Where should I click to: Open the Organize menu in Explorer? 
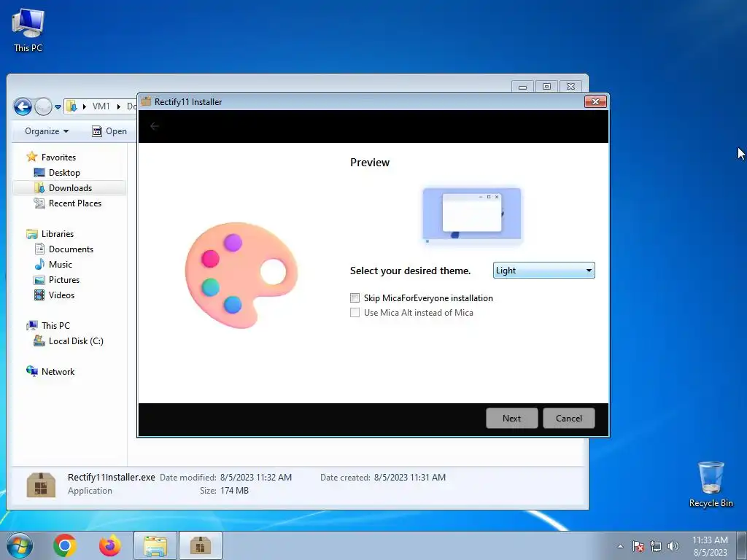pos(47,131)
